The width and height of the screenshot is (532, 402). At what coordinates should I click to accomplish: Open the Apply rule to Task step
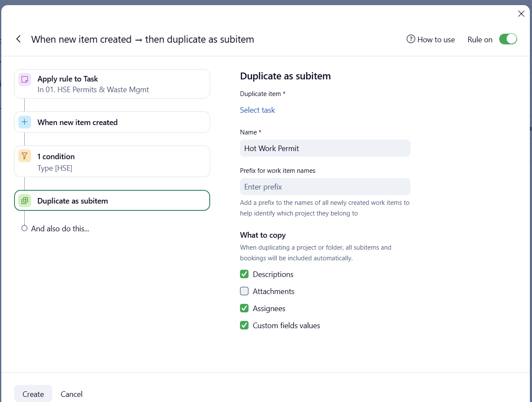pyautogui.click(x=112, y=84)
